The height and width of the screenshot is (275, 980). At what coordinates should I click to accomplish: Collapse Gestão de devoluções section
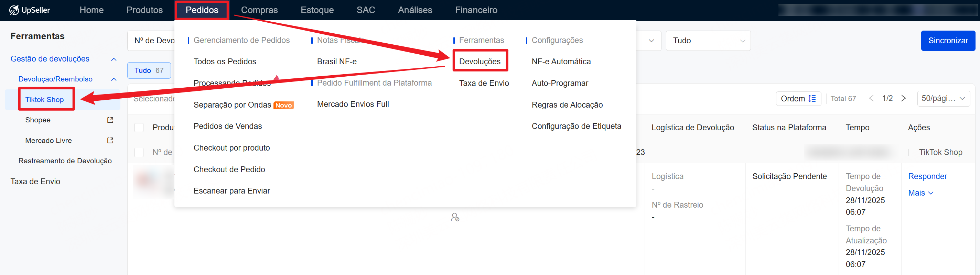tap(114, 59)
